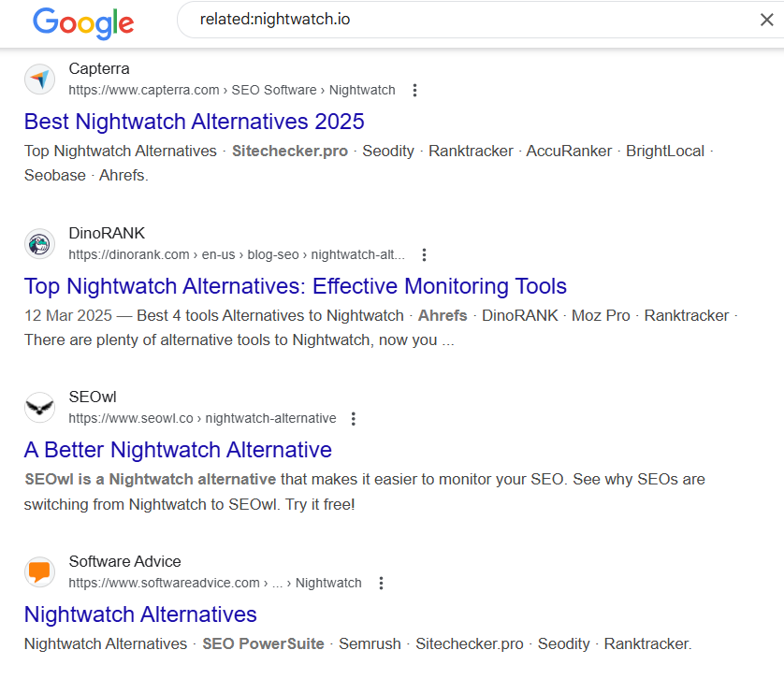This screenshot has height=679, width=784.
Task: Open the Best Nightwatch Alternatives 2025 result
Action: point(194,122)
